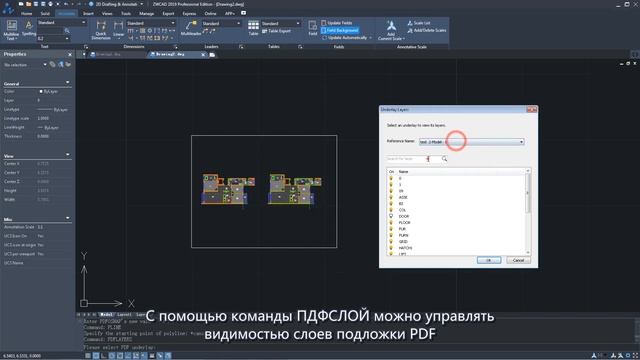Open the text style Standard dropdown

61,23
